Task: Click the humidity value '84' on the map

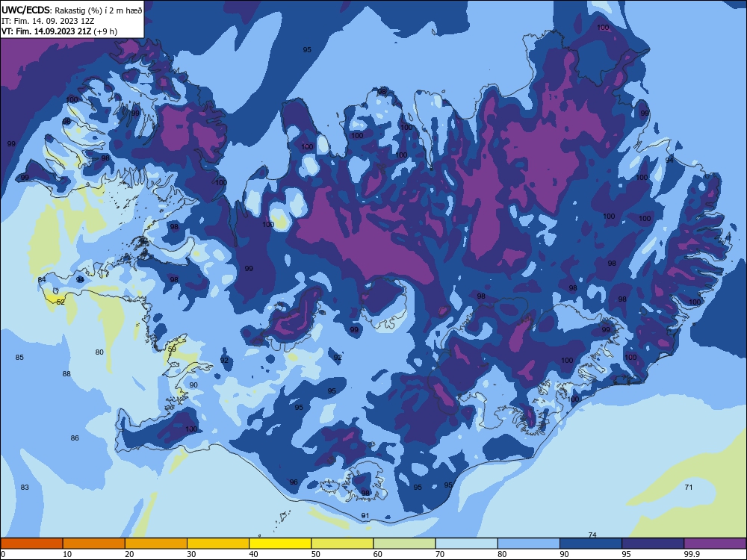Action: (42, 279)
